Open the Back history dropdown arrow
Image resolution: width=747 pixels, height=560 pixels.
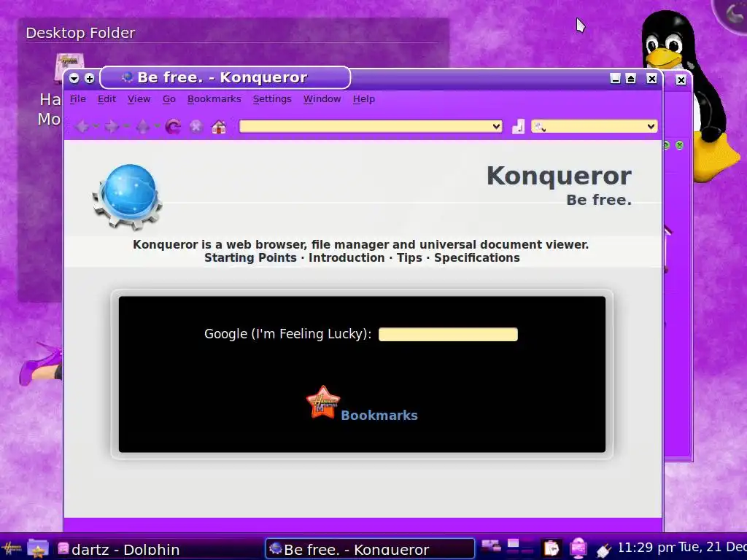[x=96, y=127]
